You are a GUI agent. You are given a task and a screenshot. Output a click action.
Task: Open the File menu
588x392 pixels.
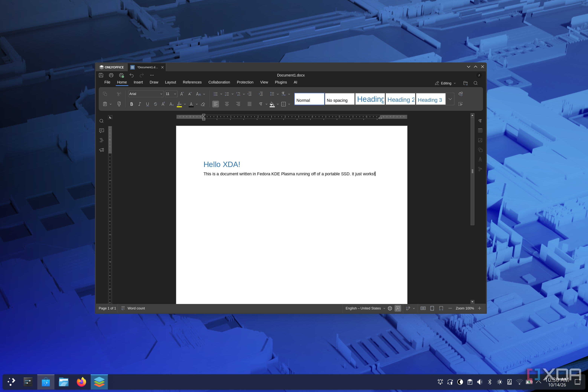(107, 82)
